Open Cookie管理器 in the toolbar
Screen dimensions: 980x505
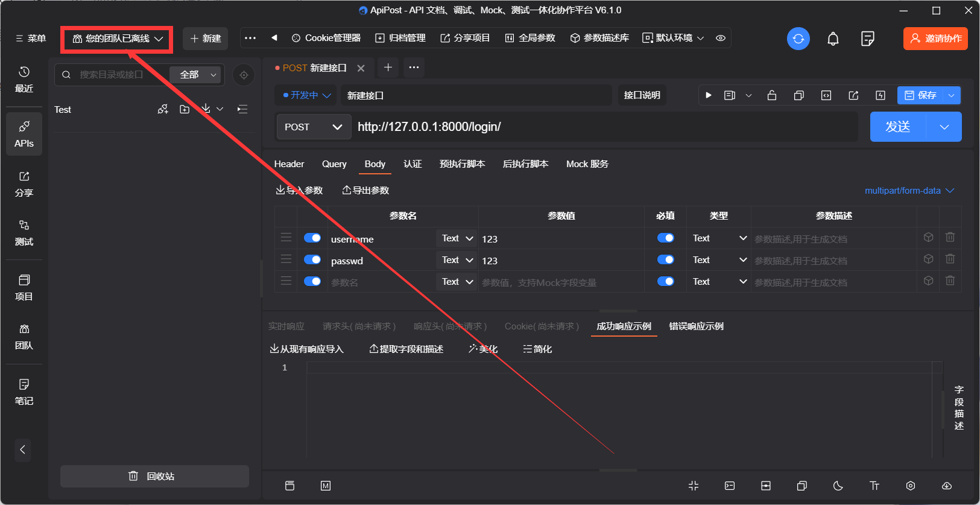[326, 38]
